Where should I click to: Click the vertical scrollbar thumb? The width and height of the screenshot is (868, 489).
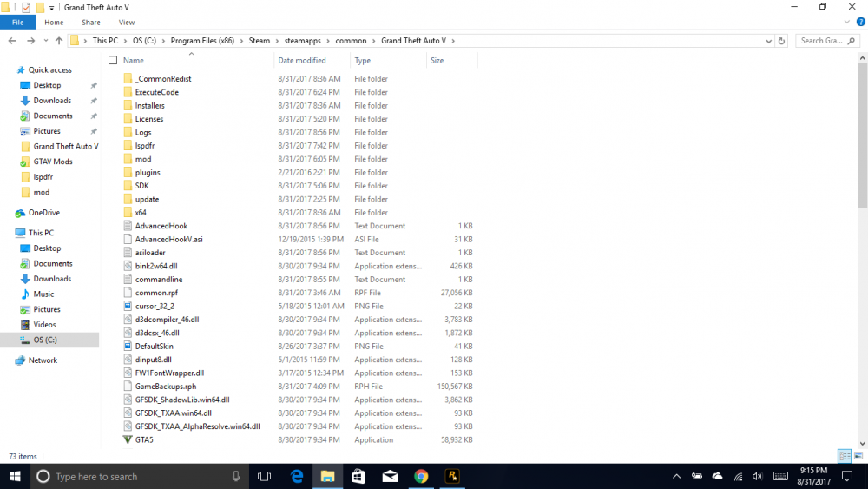click(x=863, y=135)
